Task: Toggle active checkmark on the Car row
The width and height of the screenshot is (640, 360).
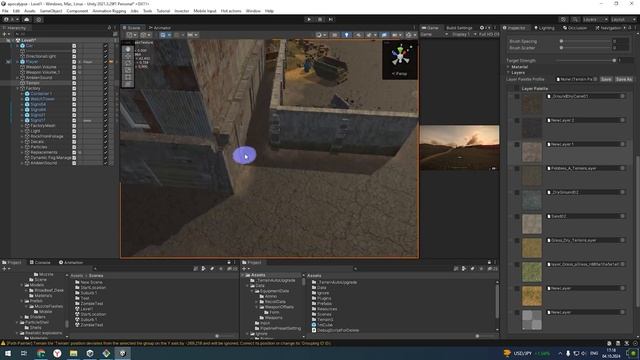Action: (105, 46)
